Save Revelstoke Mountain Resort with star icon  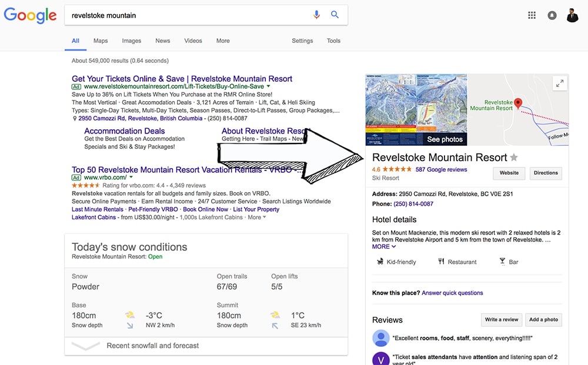(x=514, y=158)
